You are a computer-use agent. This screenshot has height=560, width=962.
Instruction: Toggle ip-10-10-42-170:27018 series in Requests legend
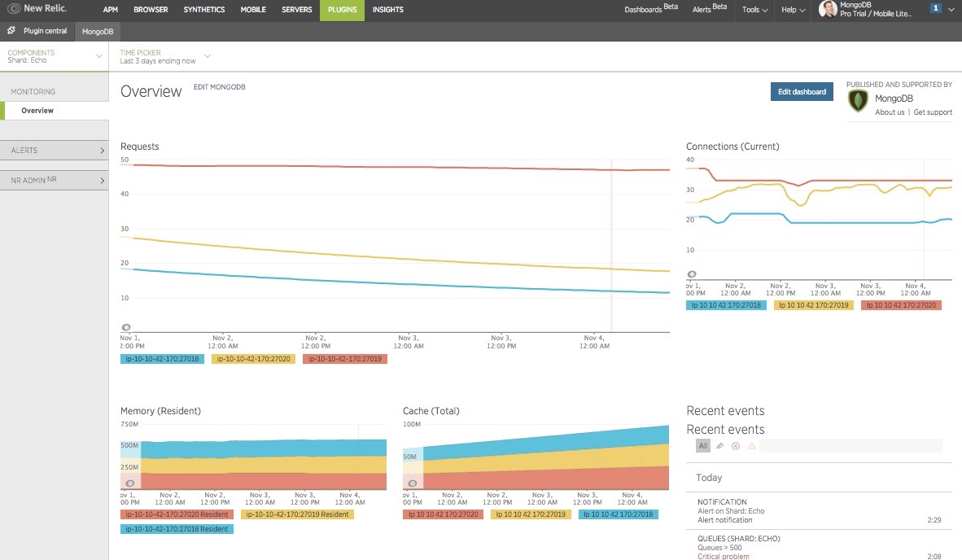pyautogui.click(x=162, y=359)
